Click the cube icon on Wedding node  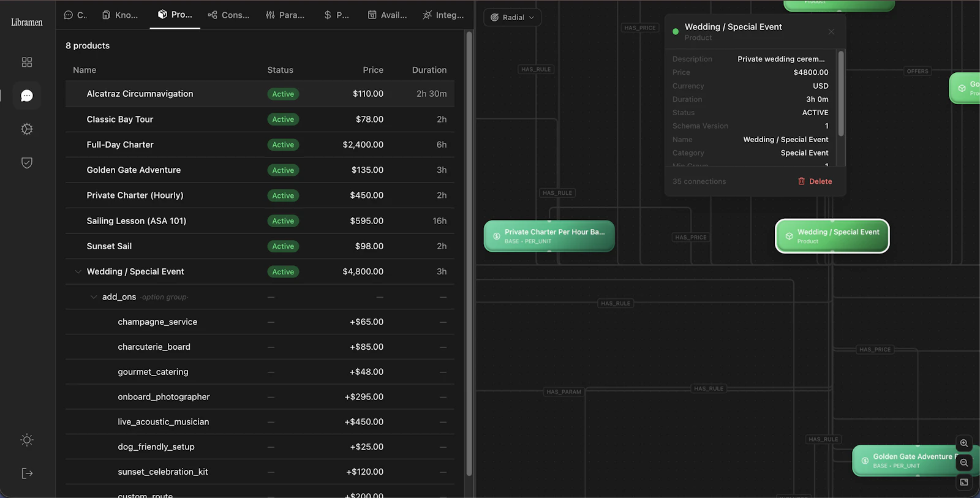[789, 236]
